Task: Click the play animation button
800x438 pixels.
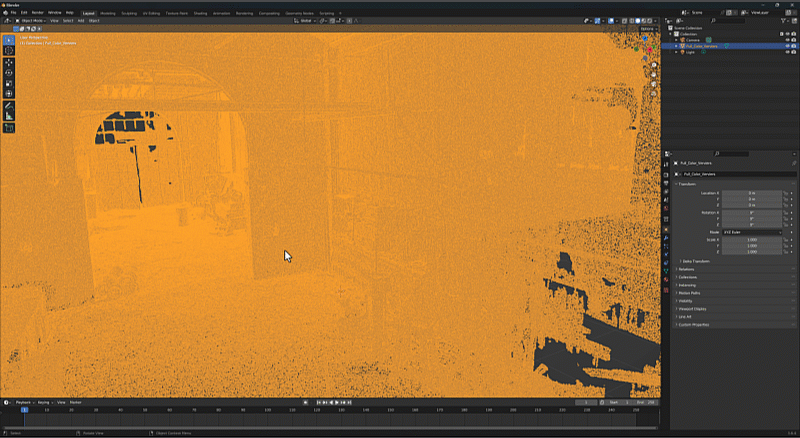Action: tap(337, 403)
